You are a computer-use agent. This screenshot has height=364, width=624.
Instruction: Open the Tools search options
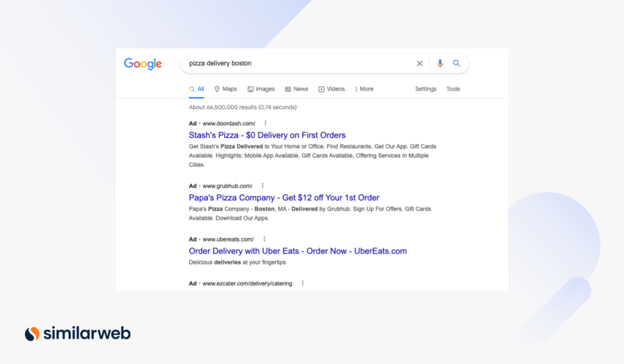453,89
